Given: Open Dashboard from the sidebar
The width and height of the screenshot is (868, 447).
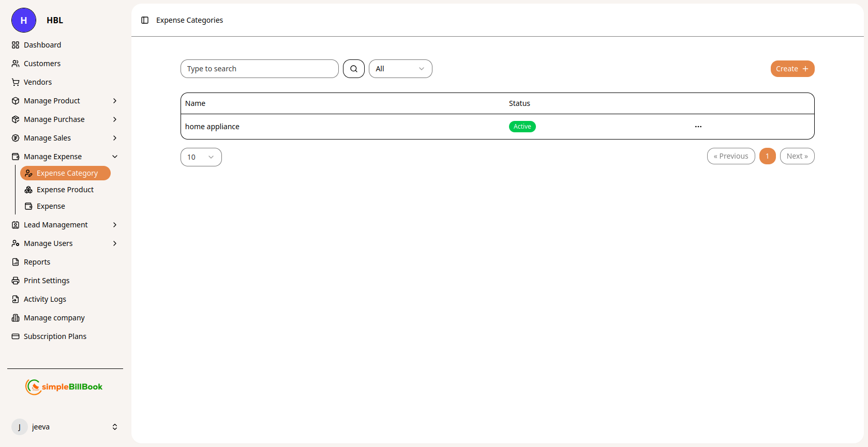Looking at the screenshot, I should pos(42,45).
